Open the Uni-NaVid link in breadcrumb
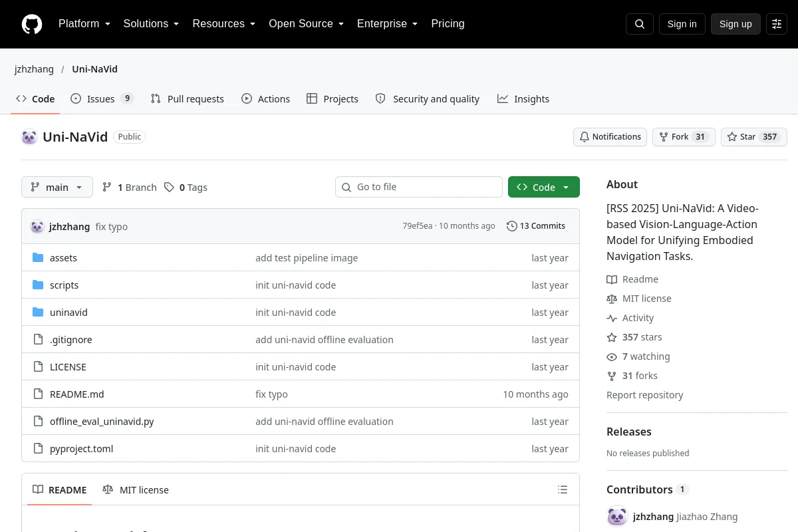This screenshot has width=798, height=532. coord(94,69)
